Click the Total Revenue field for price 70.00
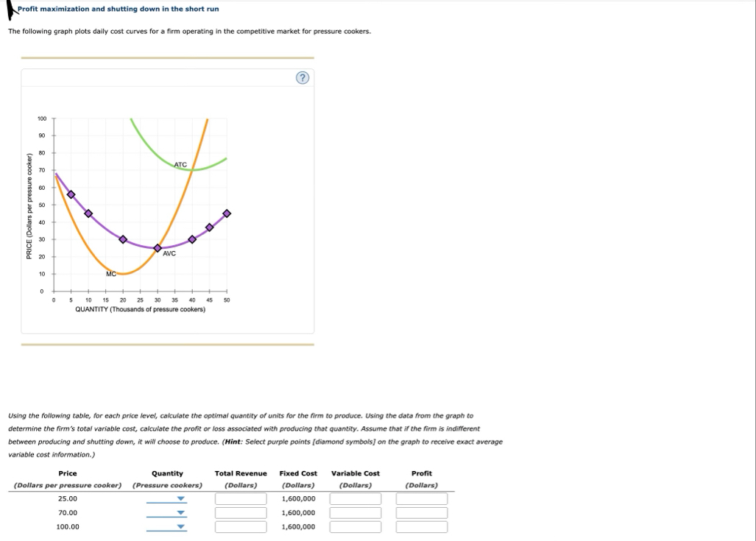756x541 pixels. click(x=241, y=513)
